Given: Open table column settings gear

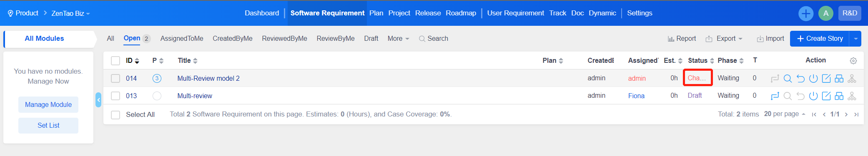Looking at the screenshot, I should coord(853,61).
